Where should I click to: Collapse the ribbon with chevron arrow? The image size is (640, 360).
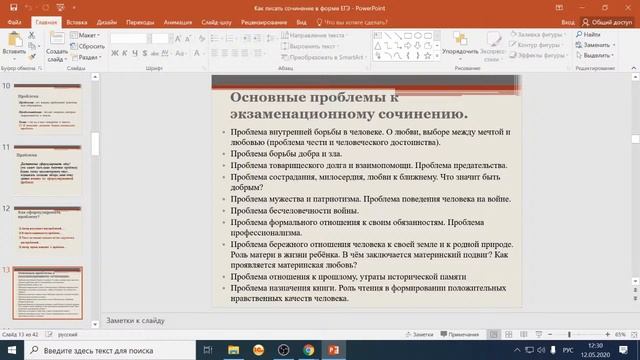click(633, 68)
